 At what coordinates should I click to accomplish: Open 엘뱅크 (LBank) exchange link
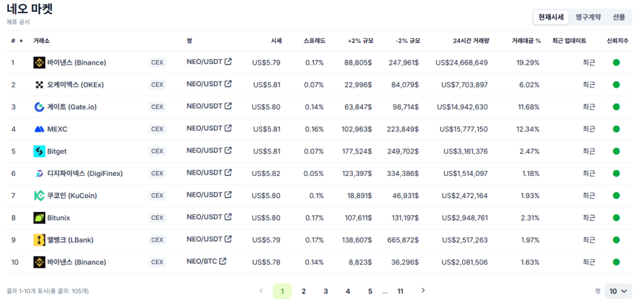coord(70,240)
